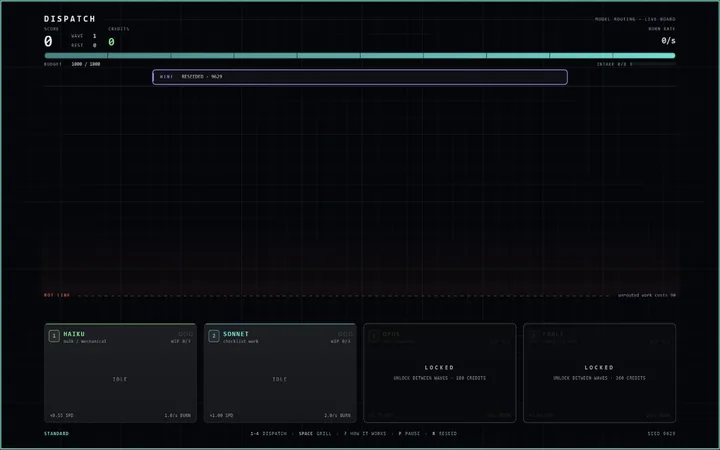
Task: Click the BEST 0 counter
Action: (x=84, y=45)
